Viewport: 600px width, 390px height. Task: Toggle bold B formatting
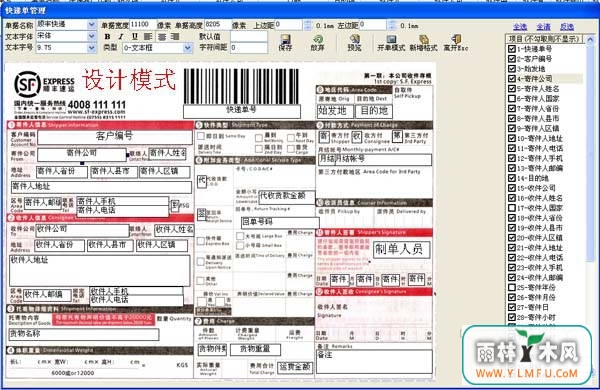(x=108, y=37)
